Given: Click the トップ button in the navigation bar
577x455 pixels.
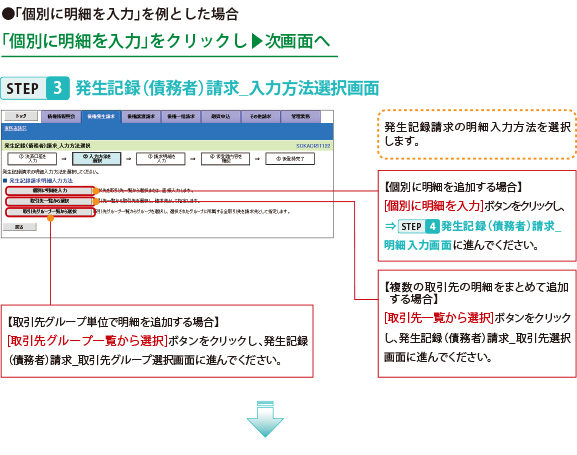Looking at the screenshot, I should [x=21, y=116].
